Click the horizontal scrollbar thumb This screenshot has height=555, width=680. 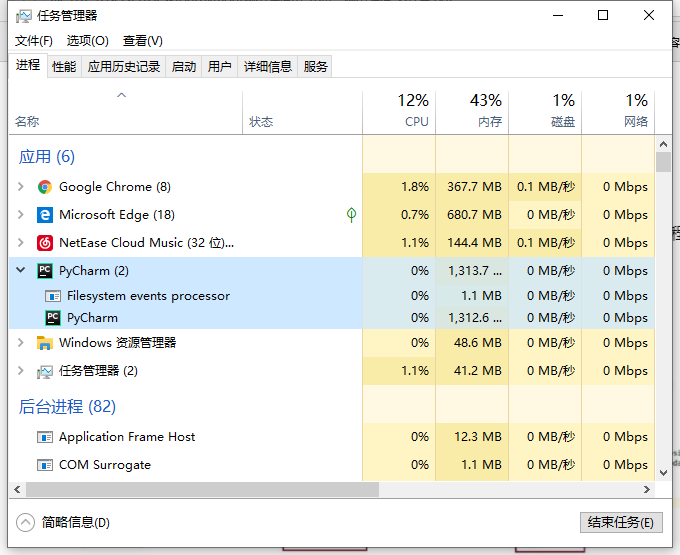[202, 490]
